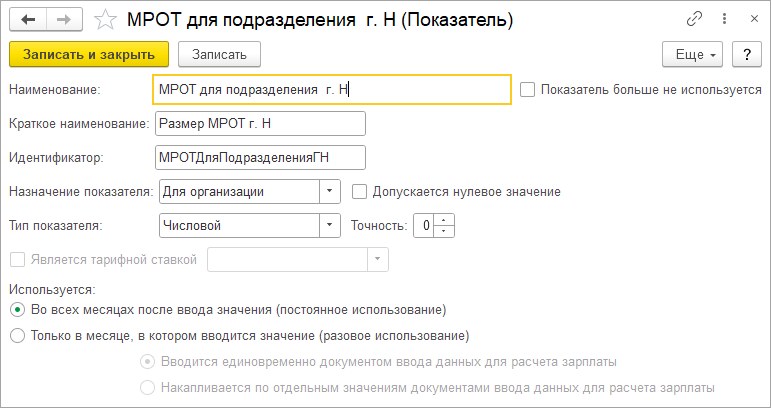Click the forward arrow navigation icon

[64, 20]
